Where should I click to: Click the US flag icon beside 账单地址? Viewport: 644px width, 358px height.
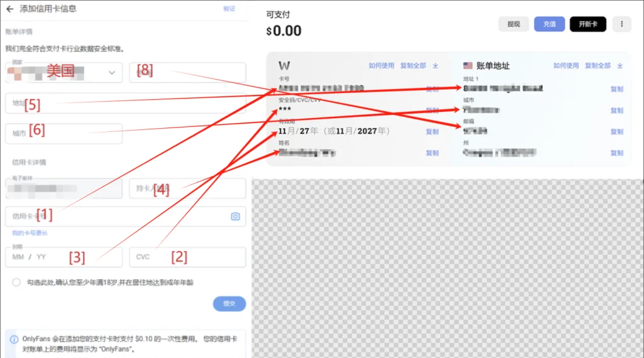coord(468,66)
